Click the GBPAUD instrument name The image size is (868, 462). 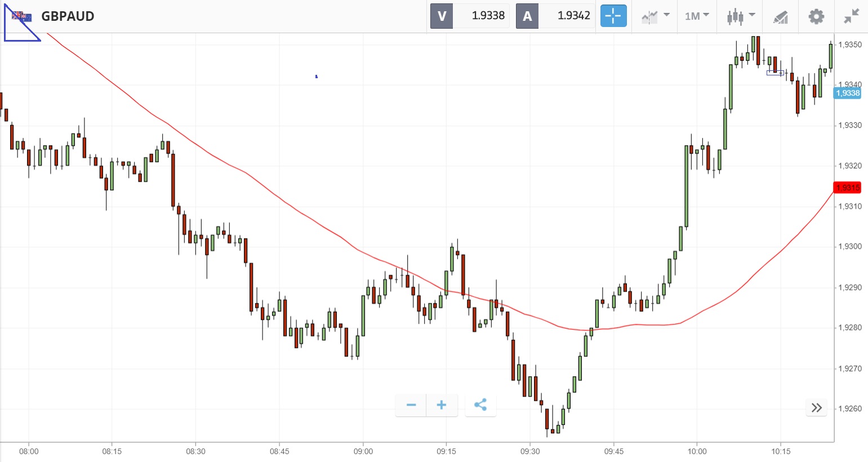click(68, 16)
